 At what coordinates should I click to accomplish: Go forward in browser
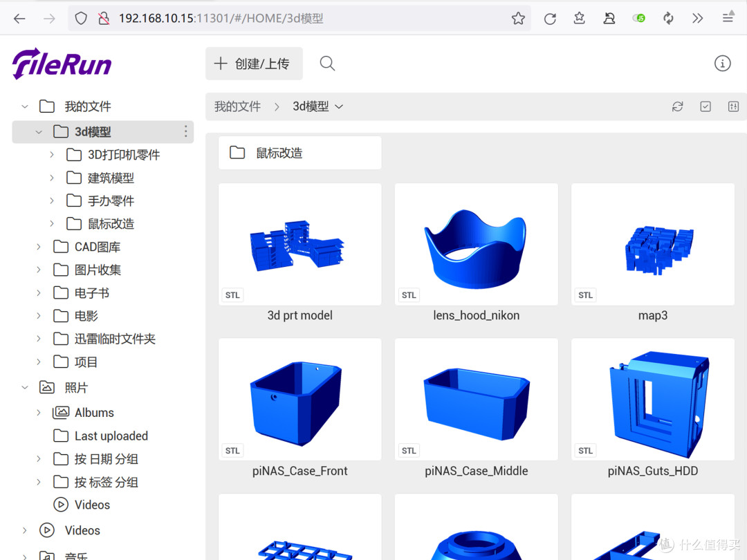(x=49, y=19)
